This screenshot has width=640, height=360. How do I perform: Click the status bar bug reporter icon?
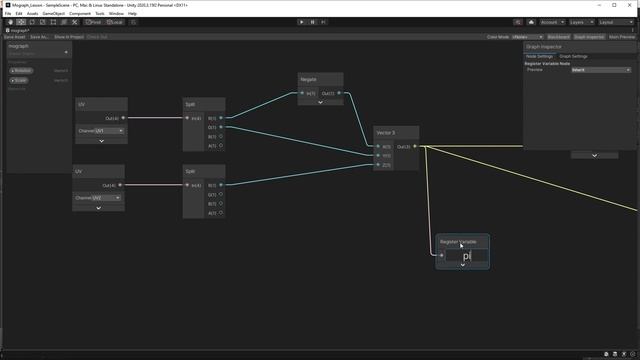coord(606,354)
